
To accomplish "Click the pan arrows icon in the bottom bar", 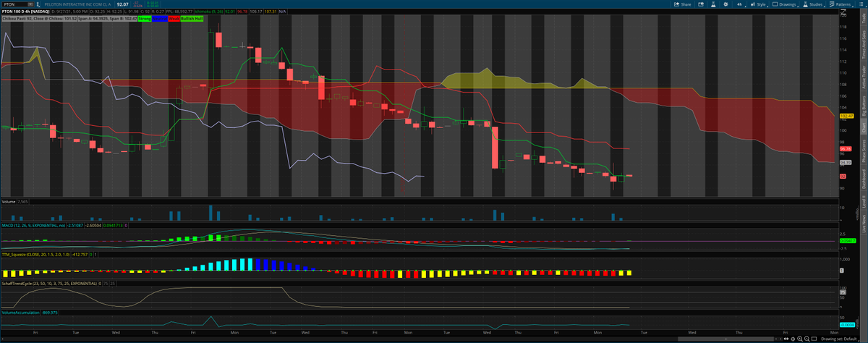I will tap(786, 339).
